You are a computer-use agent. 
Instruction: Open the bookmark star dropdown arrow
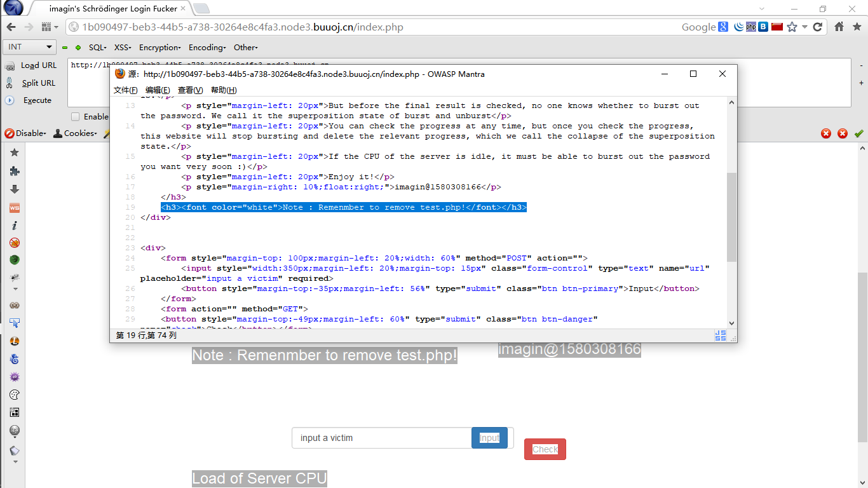pyautogui.click(x=804, y=27)
